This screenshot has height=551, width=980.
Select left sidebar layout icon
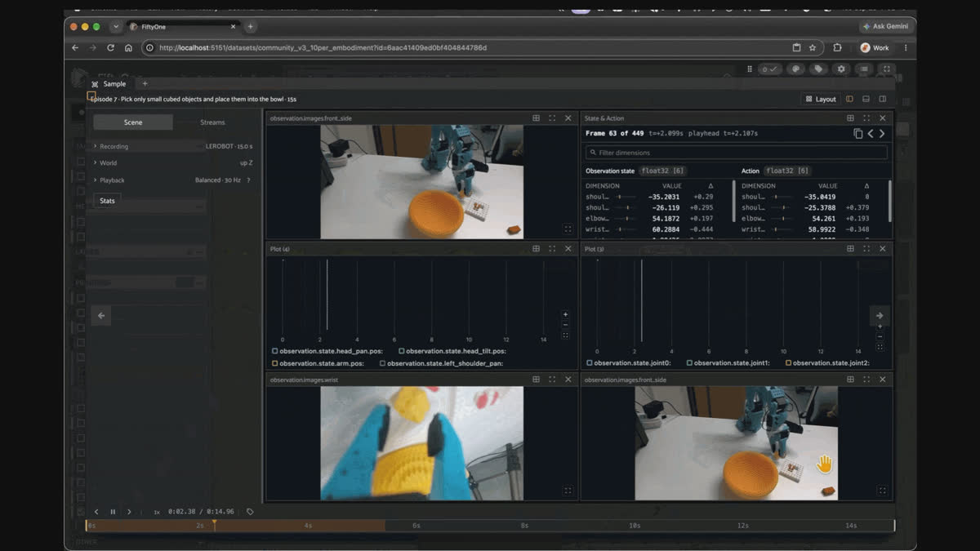pyautogui.click(x=849, y=99)
